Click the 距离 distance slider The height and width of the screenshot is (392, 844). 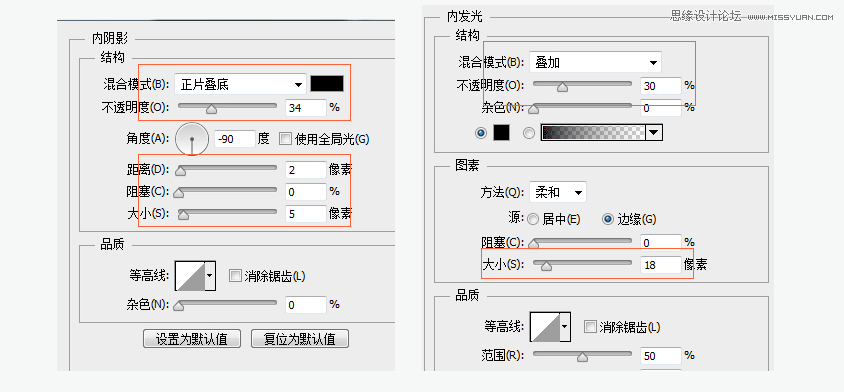227,170
